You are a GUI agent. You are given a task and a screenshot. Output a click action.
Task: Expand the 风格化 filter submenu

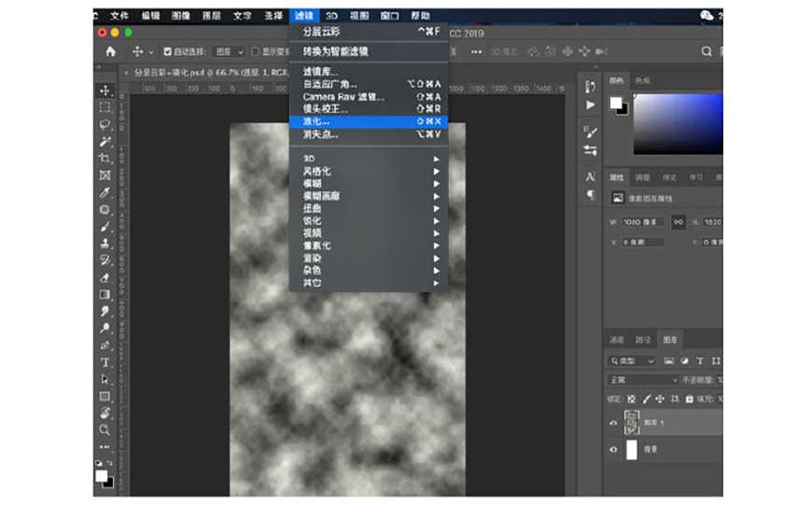click(x=317, y=172)
